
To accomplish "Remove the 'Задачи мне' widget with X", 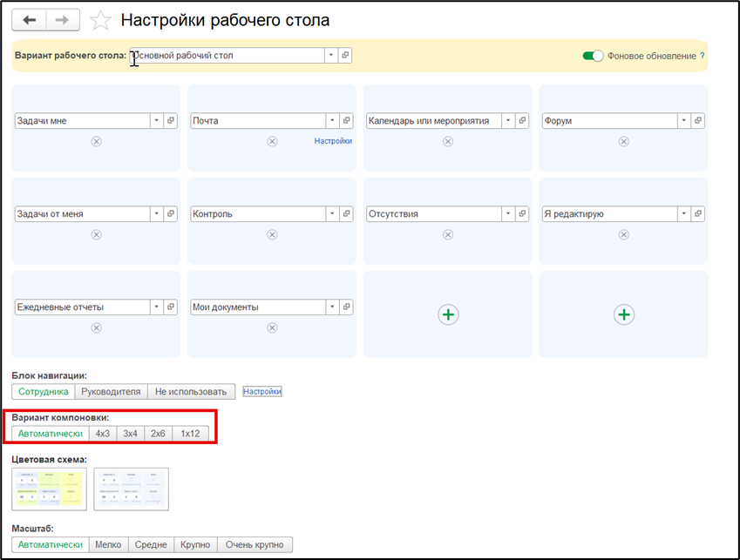I will [96, 141].
